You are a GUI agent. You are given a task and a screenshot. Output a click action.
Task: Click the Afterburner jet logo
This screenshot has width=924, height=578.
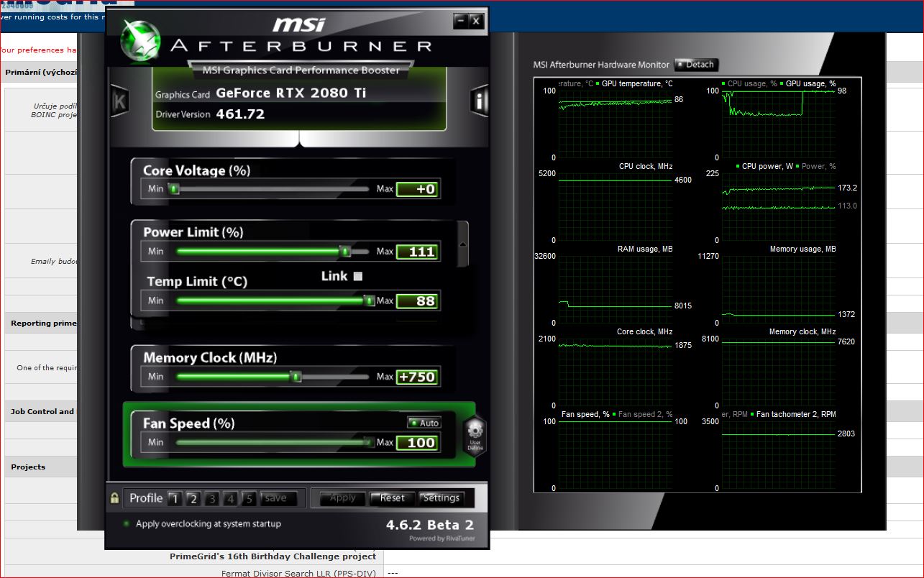point(140,40)
